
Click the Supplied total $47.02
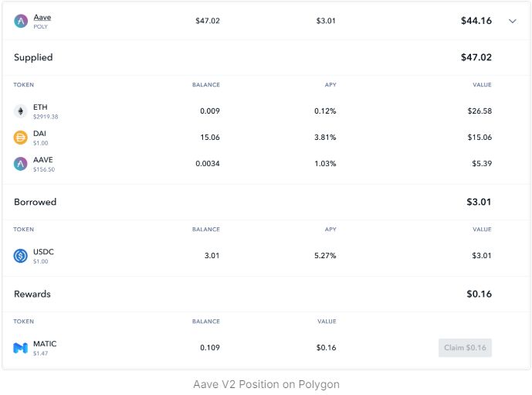point(476,57)
